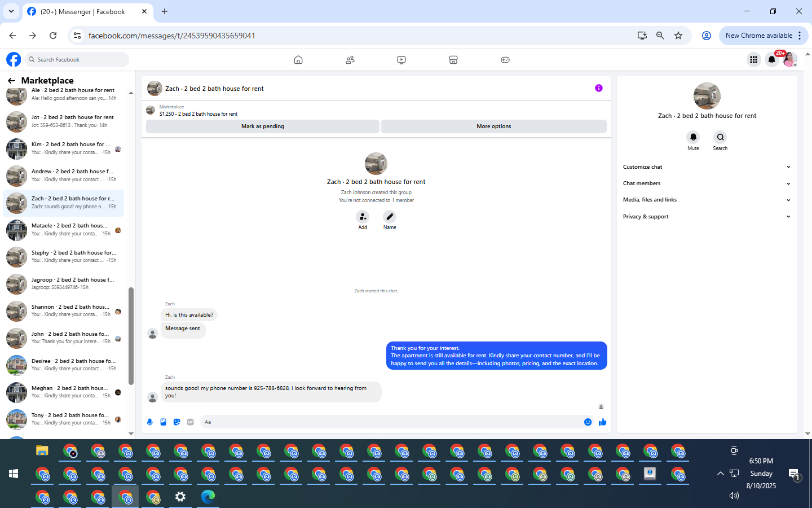Expand Media, files and links section

707,200
